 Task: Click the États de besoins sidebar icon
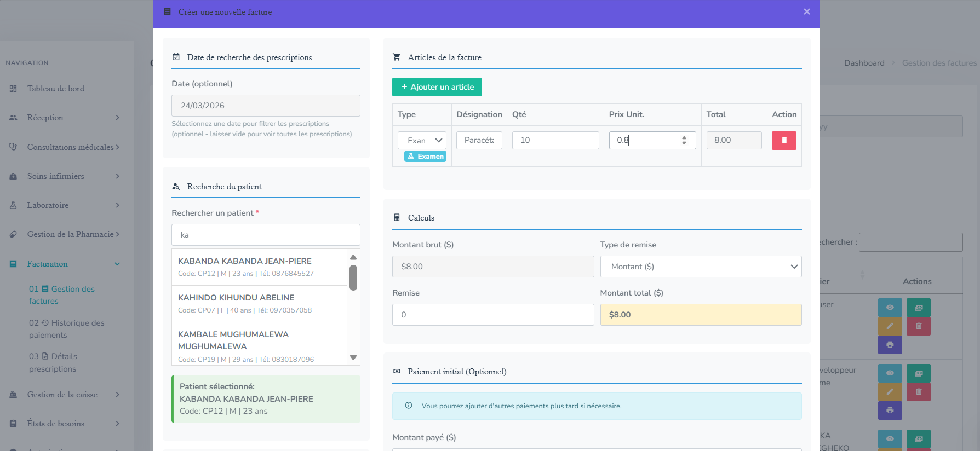pos(13,424)
